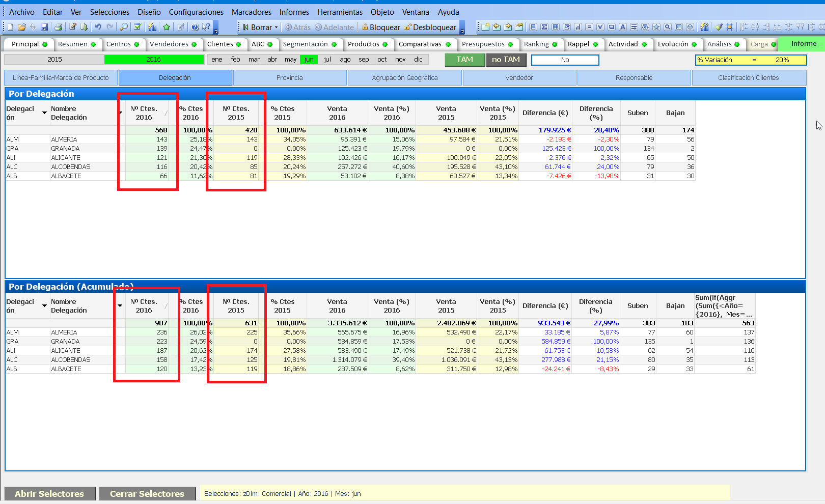Launch the Quick Chart wizard icon
The height and width of the screenshot is (504, 825).
coord(152,27)
